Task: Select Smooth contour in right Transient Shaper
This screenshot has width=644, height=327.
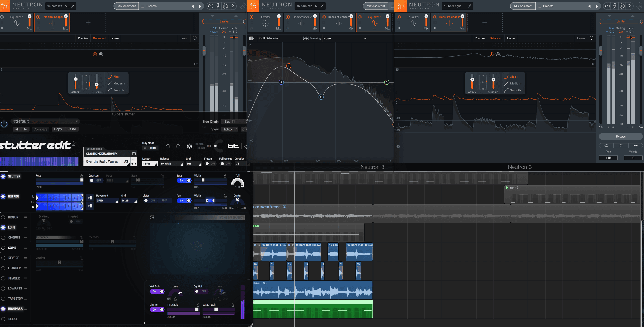Action: 513,90
